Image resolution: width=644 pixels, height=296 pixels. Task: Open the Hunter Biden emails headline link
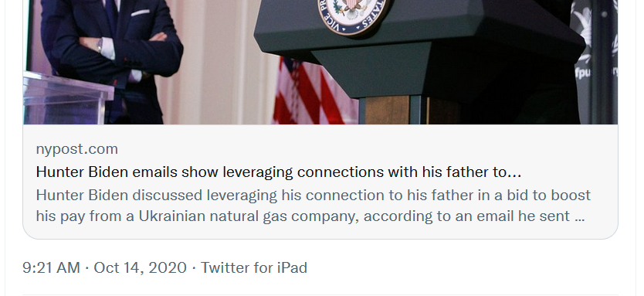click(x=279, y=172)
